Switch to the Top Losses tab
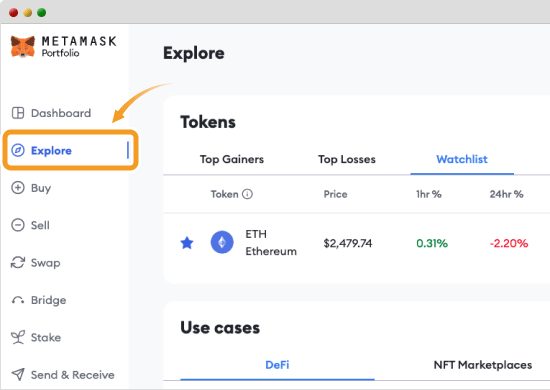The image size is (550, 390). pos(347,159)
